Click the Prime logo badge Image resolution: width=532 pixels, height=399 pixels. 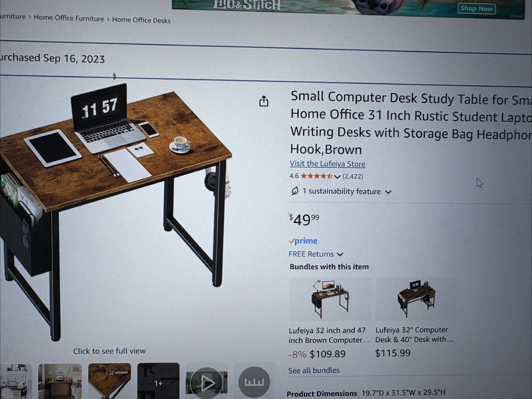point(303,241)
